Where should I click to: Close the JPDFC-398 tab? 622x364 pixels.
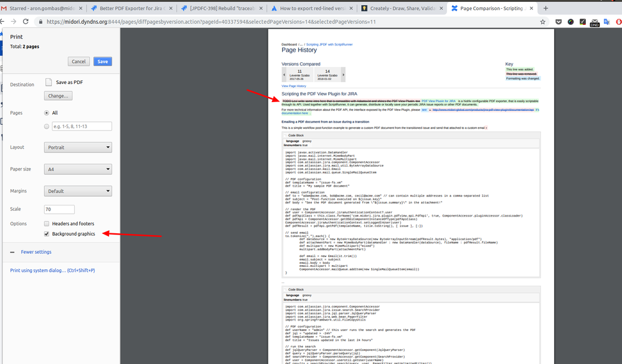[x=261, y=8]
